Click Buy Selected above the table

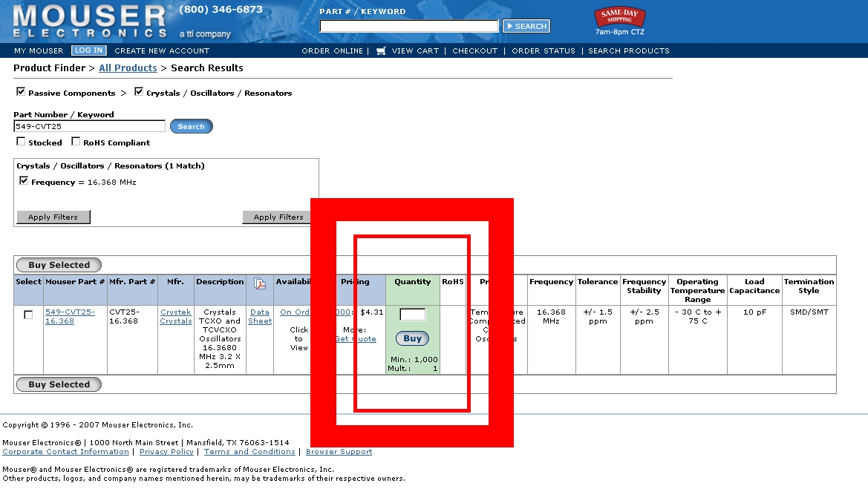59,265
